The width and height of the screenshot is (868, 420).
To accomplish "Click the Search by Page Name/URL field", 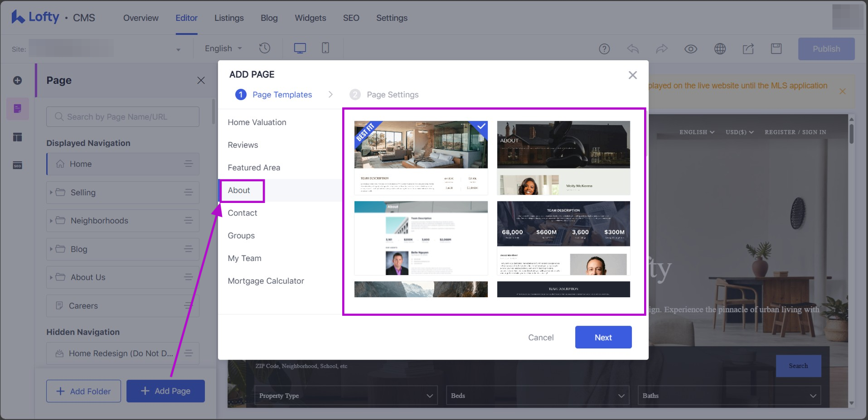I will (123, 117).
